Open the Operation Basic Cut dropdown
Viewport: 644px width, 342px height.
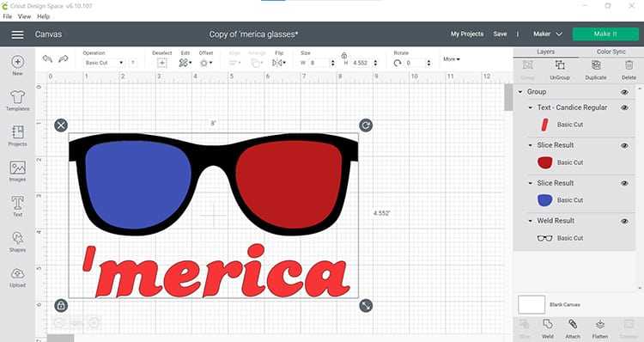104,63
